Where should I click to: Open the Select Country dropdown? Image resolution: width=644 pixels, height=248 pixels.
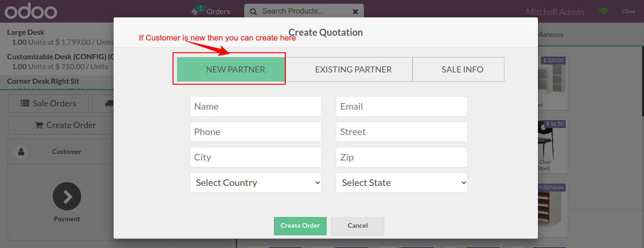pos(256,183)
